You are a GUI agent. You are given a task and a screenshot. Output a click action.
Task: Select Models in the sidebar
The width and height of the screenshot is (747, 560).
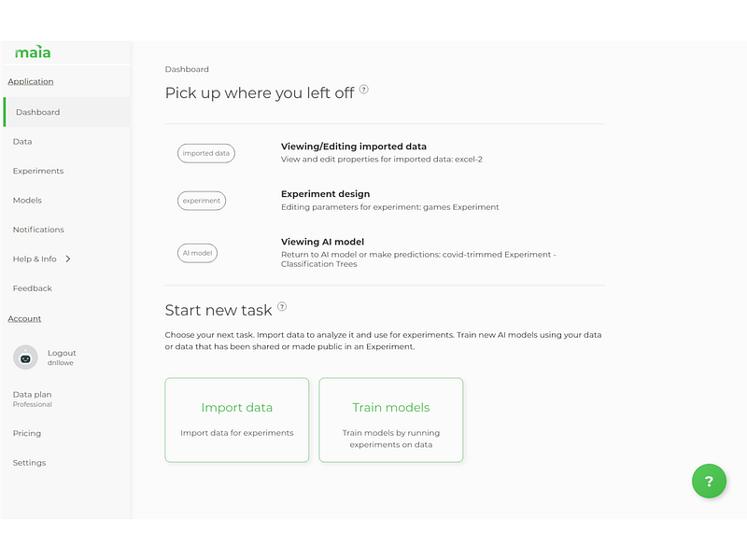pos(27,200)
